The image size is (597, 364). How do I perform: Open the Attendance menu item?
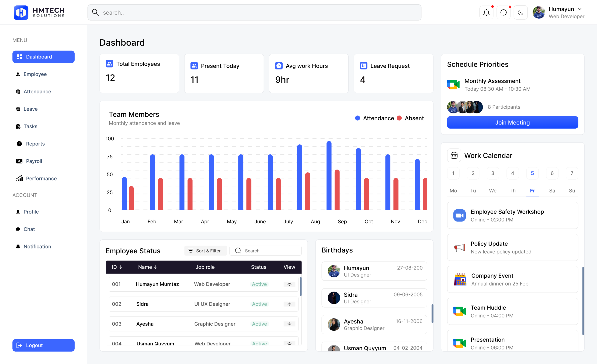click(x=37, y=92)
